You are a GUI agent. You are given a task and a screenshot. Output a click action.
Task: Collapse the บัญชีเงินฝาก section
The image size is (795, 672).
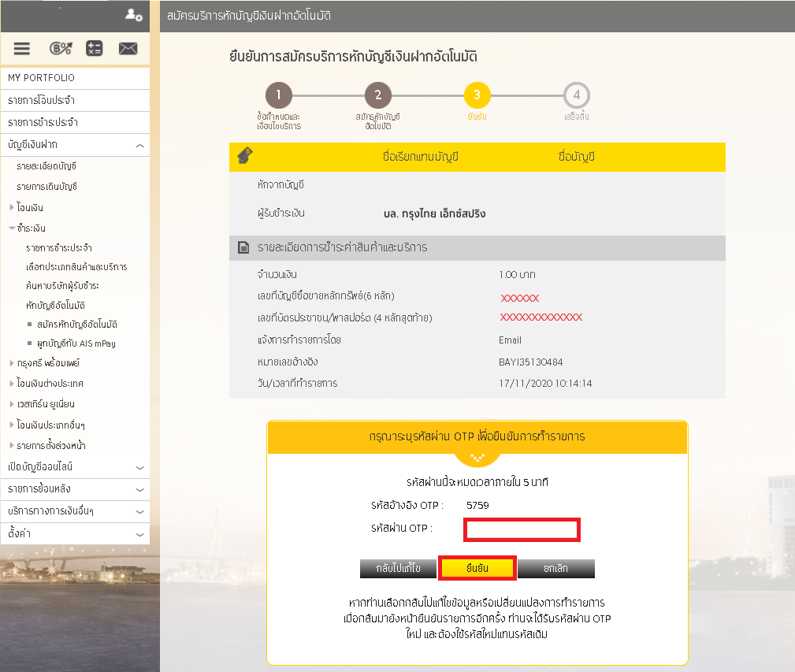pyautogui.click(x=75, y=145)
